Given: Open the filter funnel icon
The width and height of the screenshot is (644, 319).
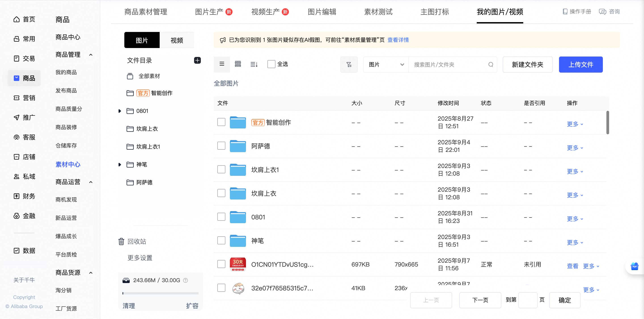Looking at the screenshot, I should (x=349, y=65).
